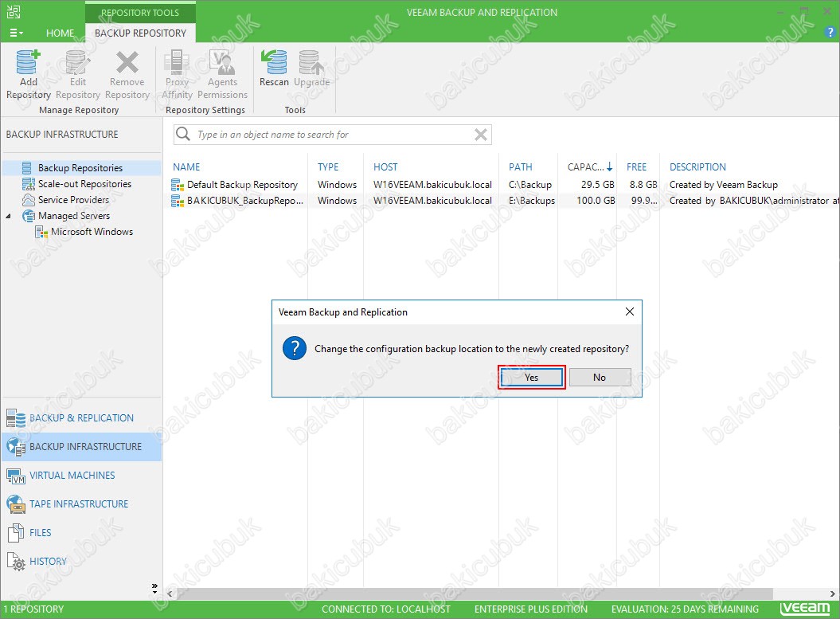Image resolution: width=840 pixels, height=619 pixels.
Task: Switch to the Home ribbon tab
Action: coord(60,33)
